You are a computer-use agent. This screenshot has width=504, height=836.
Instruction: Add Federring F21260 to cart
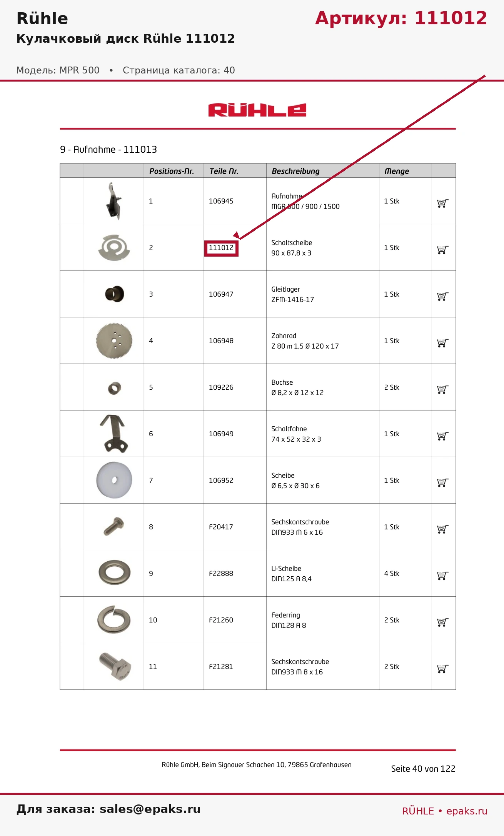443,622
